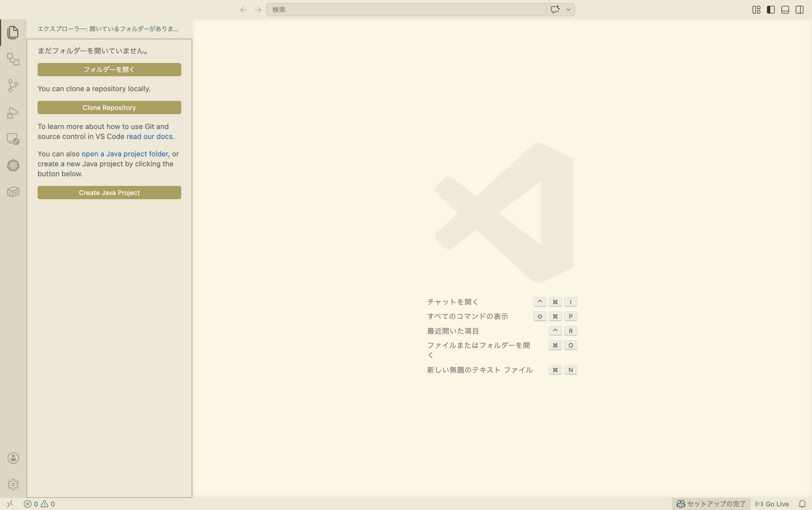This screenshot has width=812, height=510.
Task: Open the remote window menu in the status bar
Action: (x=10, y=504)
